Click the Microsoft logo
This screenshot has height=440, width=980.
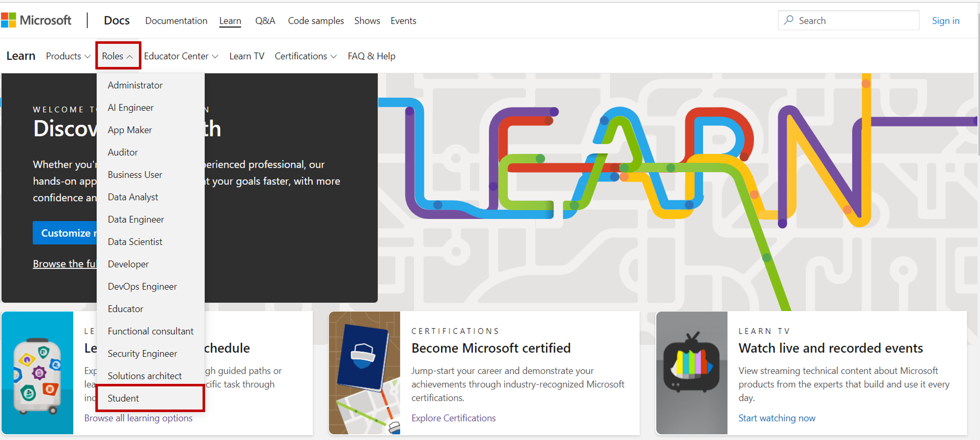point(36,20)
